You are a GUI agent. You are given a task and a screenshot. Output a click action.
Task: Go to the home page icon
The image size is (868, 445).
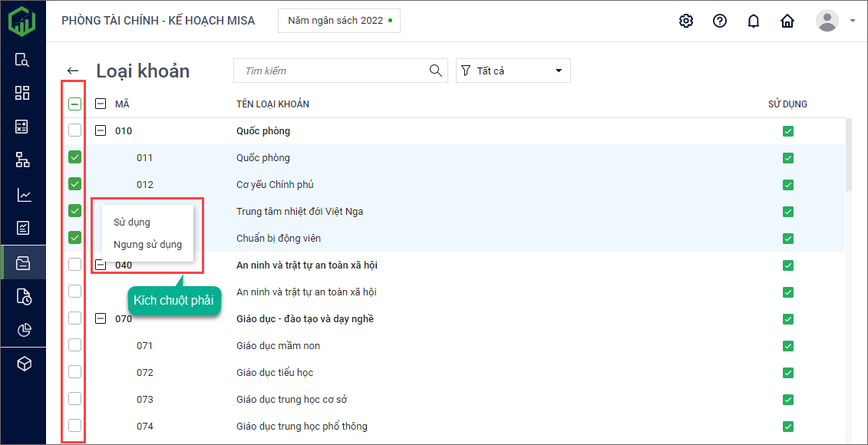click(x=787, y=21)
